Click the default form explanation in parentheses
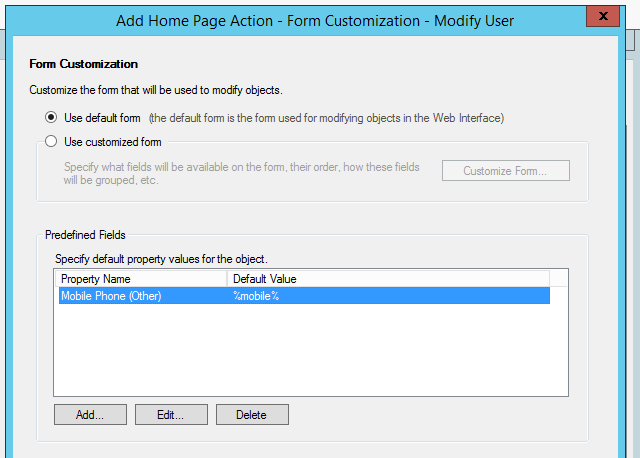 click(327, 118)
